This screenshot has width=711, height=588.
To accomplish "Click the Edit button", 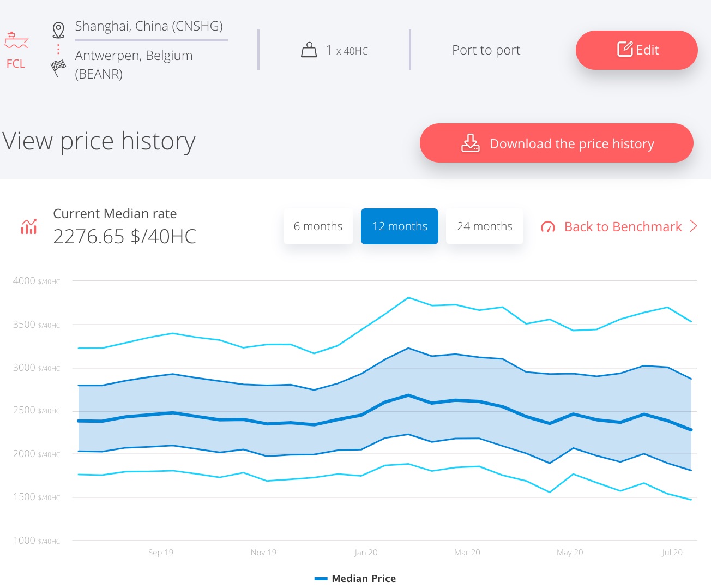I will [637, 50].
